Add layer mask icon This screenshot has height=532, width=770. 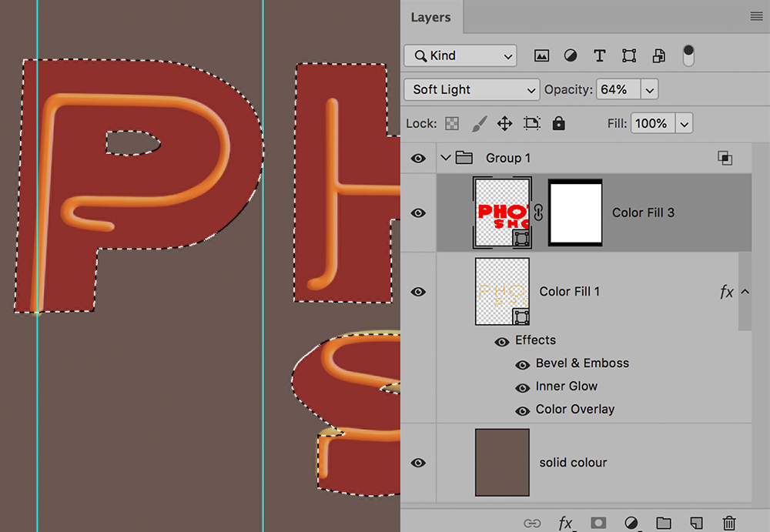tap(598, 523)
